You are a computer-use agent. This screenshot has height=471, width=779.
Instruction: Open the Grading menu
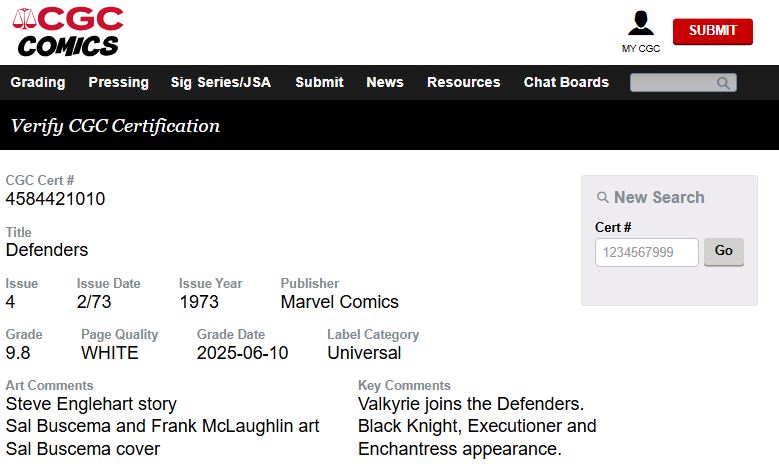[x=38, y=82]
